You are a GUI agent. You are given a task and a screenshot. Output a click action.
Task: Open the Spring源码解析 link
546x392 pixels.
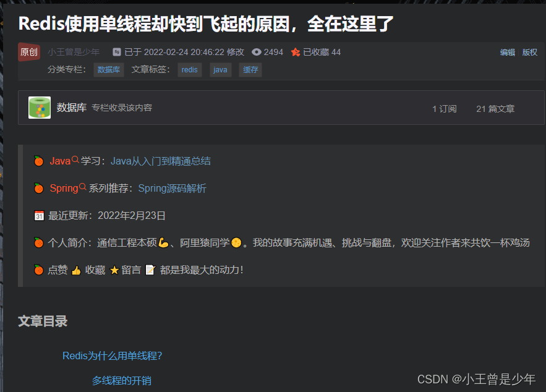[172, 189]
